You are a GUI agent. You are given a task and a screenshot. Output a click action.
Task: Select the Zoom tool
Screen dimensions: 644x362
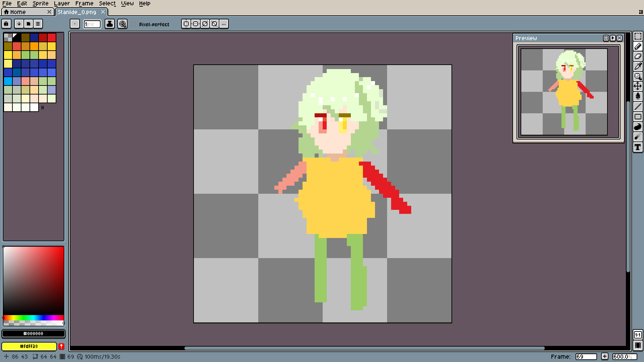(638, 76)
